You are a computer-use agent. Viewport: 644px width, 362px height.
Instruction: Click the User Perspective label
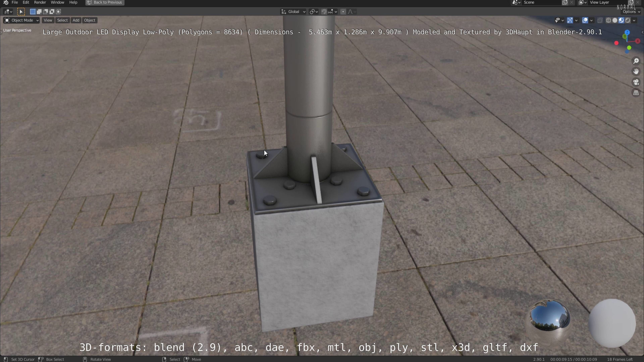click(x=17, y=30)
